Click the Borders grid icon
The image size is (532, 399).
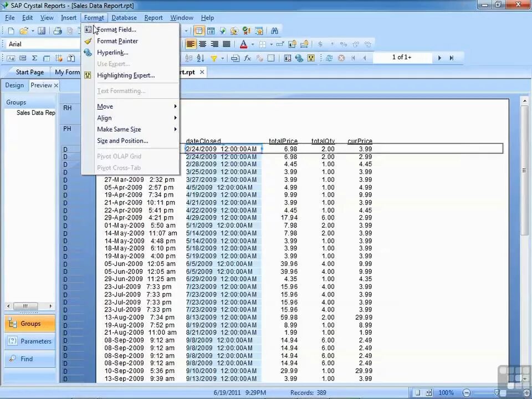coord(262,44)
